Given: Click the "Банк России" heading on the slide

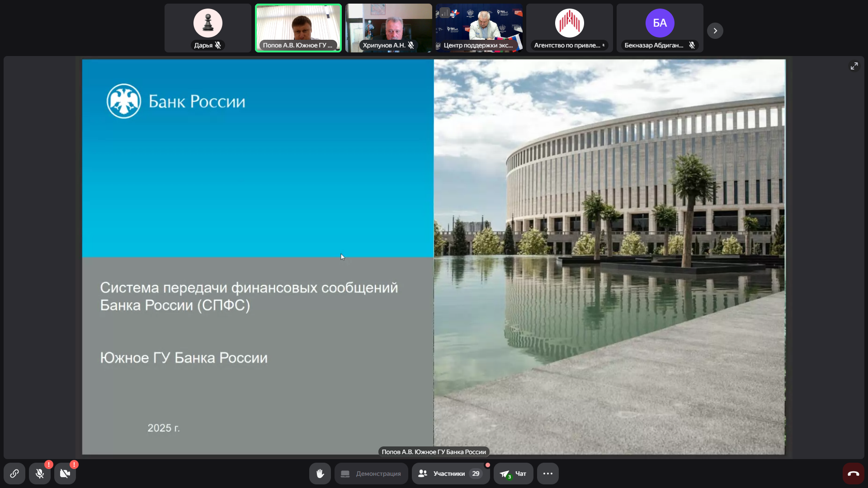Looking at the screenshot, I should click(197, 102).
